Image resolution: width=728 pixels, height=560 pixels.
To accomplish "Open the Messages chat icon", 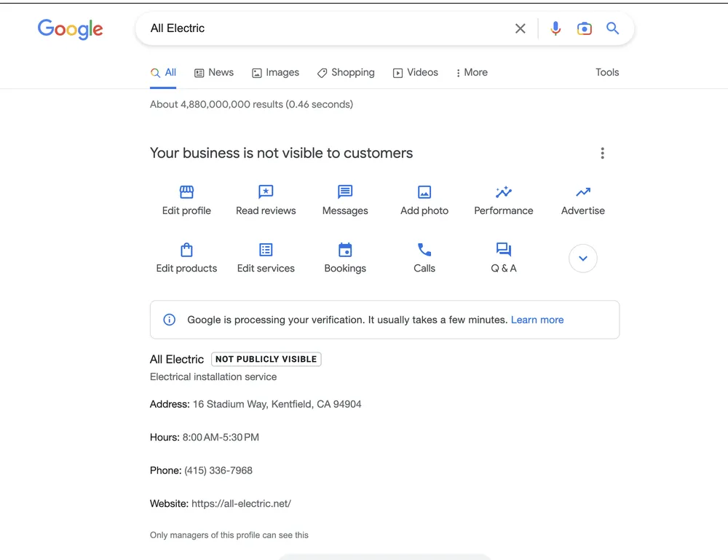I will 345,192.
